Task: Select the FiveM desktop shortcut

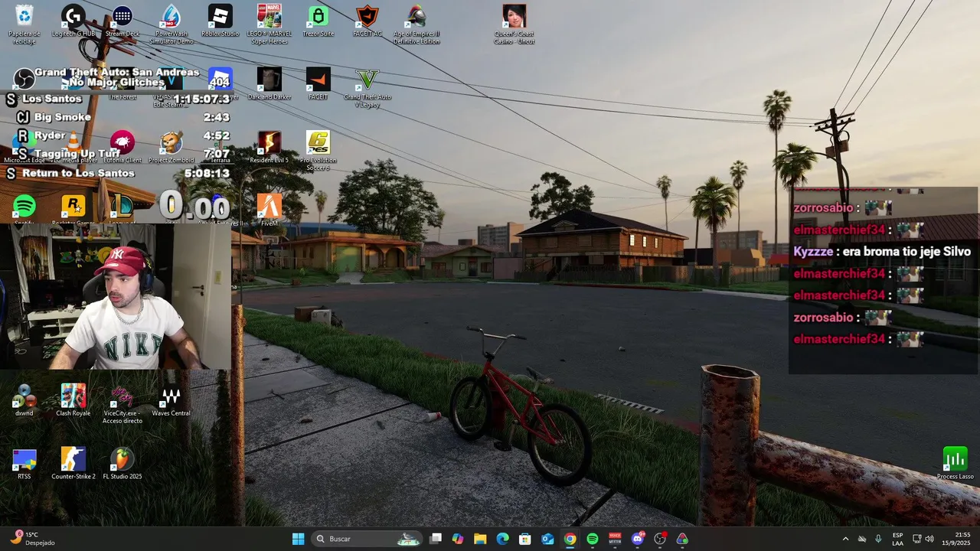Action: 269,210
